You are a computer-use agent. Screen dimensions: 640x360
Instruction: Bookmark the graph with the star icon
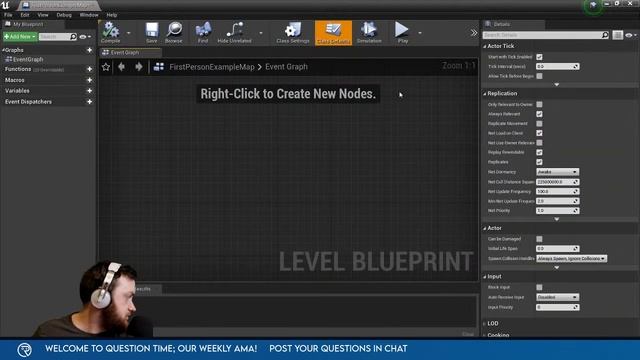pos(106,67)
